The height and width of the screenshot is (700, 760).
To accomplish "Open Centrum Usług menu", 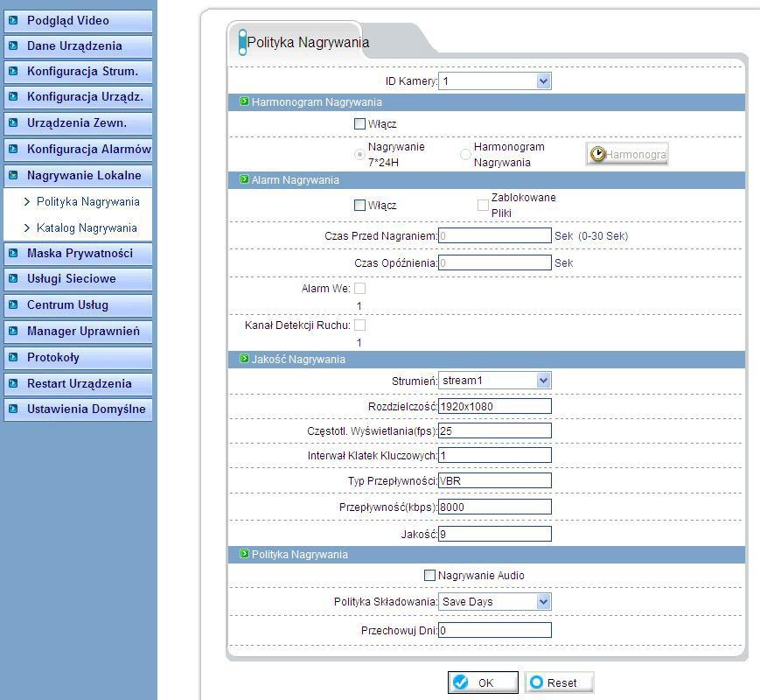I will [78, 304].
